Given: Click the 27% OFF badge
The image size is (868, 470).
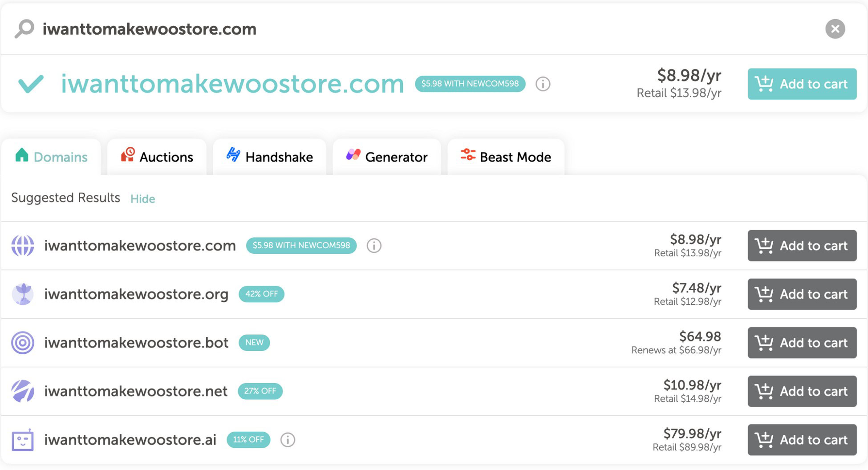Looking at the screenshot, I should 260,391.
